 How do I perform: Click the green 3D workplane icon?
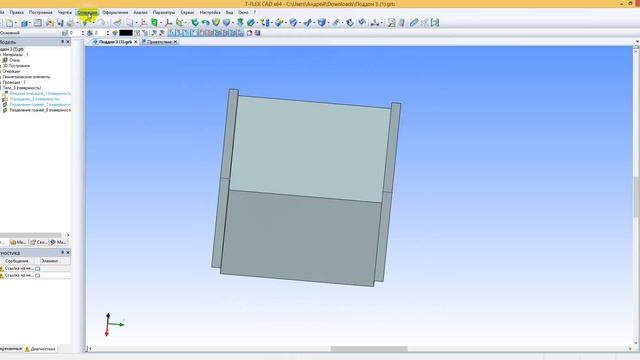point(155,23)
